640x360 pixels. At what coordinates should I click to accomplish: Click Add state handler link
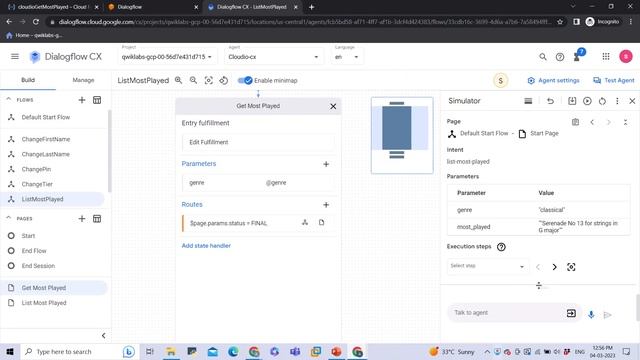click(206, 246)
